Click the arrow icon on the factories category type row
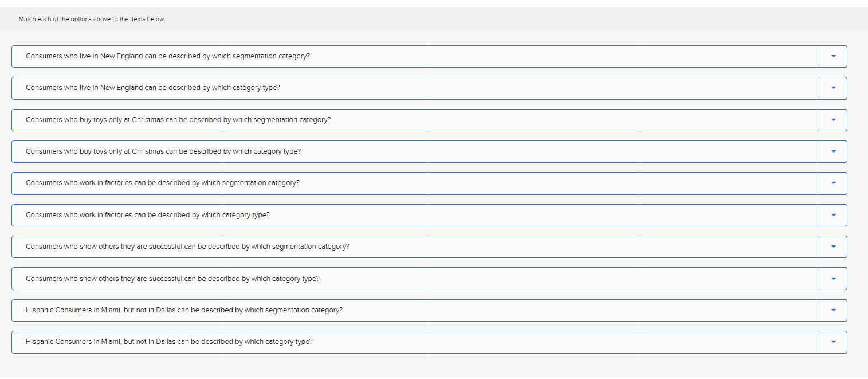This screenshot has width=868, height=379. 833,215
